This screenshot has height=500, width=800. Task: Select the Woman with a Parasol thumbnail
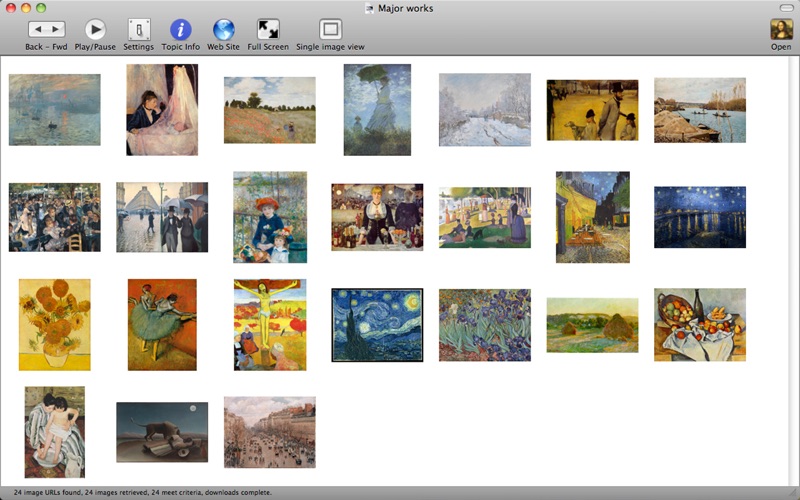click(x=377, y=110)
